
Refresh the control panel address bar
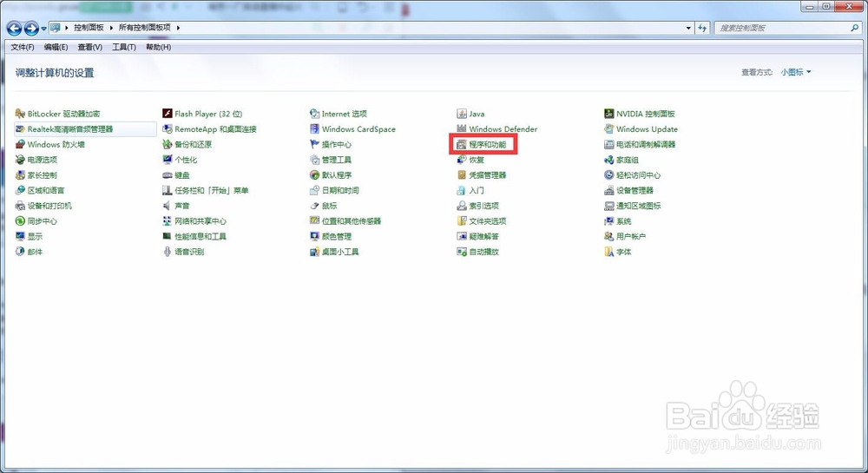702,28
